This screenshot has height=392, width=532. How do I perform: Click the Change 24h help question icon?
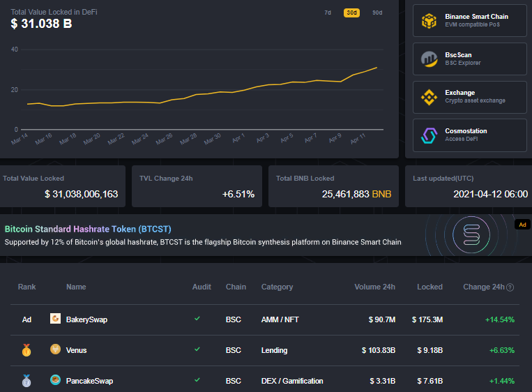coord(510,287)
